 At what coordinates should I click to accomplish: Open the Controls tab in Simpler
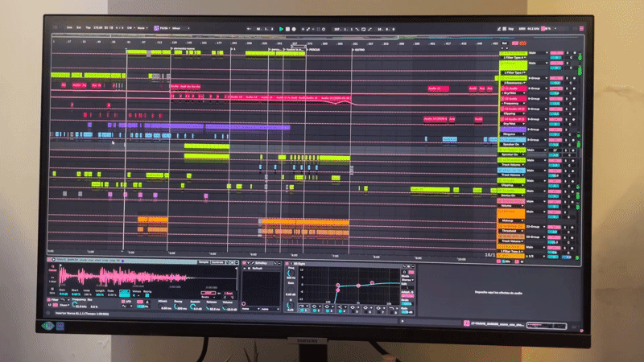tap(217, 262)
